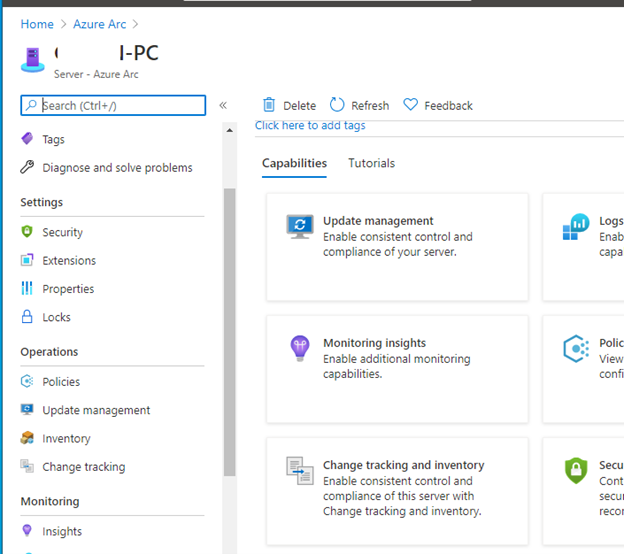Open Insights lightbulb icon under Monitoring
624x554 pixels.
click(27, 531)
